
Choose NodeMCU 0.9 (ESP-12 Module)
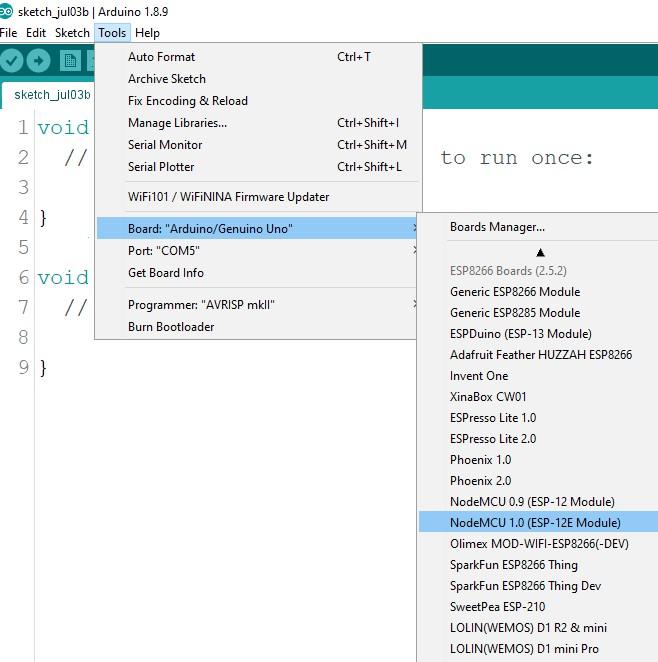pos(538,502)
